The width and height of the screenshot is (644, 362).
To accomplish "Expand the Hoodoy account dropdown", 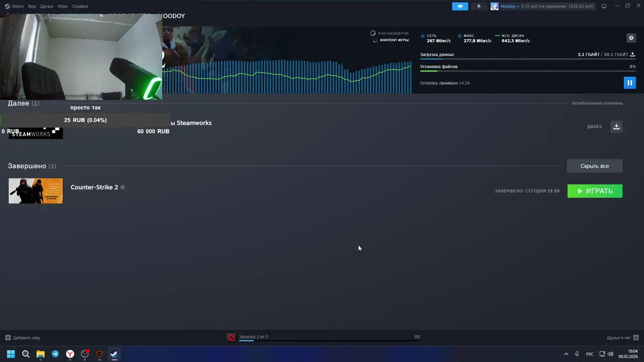I will pyautogui.click(x=510, y=6).
